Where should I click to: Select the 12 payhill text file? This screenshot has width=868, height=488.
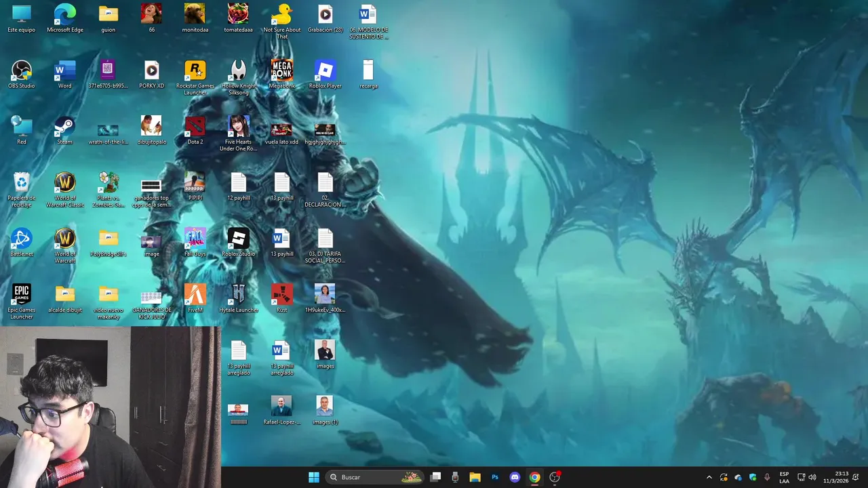(x=239, y=186)
